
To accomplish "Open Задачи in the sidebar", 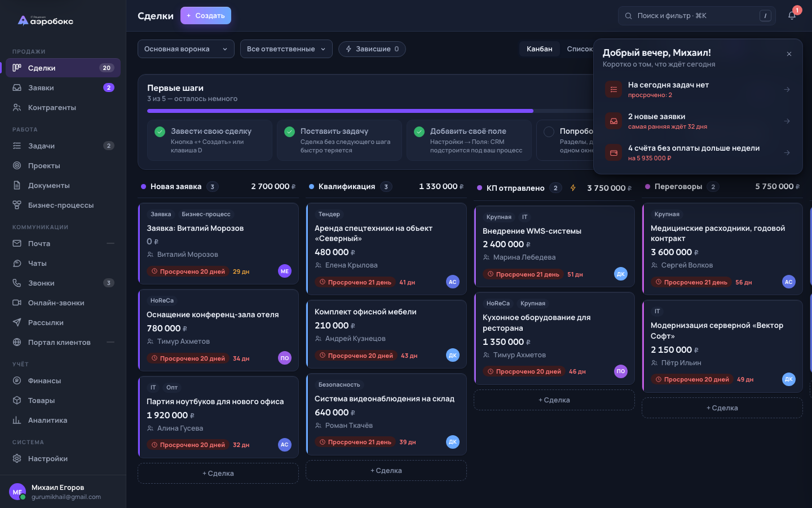I will (63, 146).
